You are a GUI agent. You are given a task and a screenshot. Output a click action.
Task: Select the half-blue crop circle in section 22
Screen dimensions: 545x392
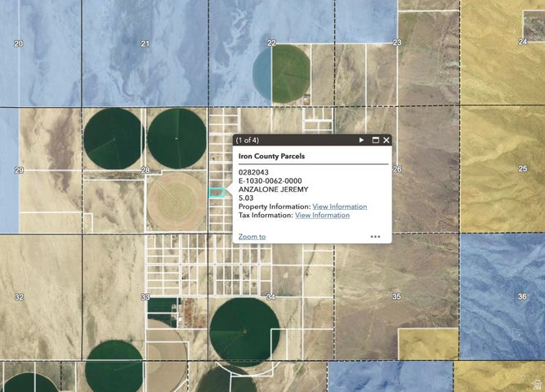(280, 74)
